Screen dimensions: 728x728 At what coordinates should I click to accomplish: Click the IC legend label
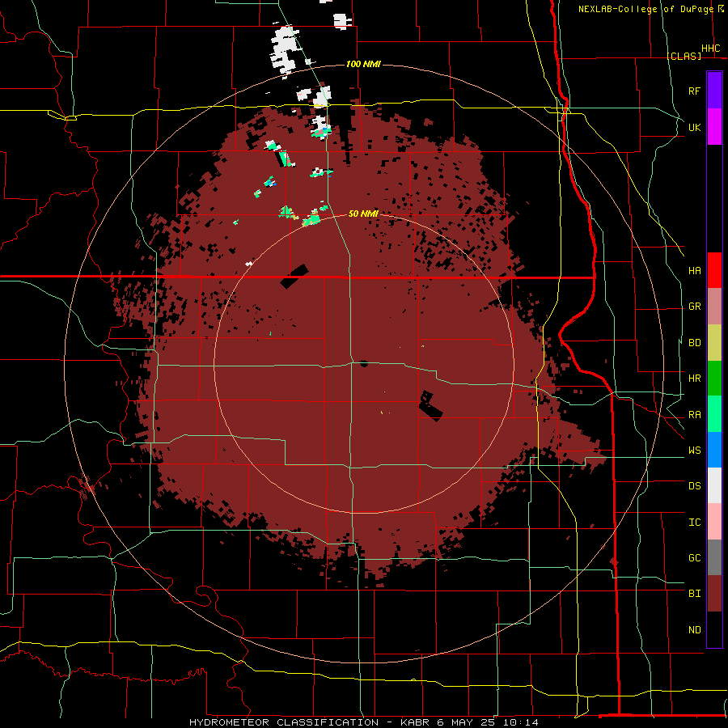tap(694, 523)
